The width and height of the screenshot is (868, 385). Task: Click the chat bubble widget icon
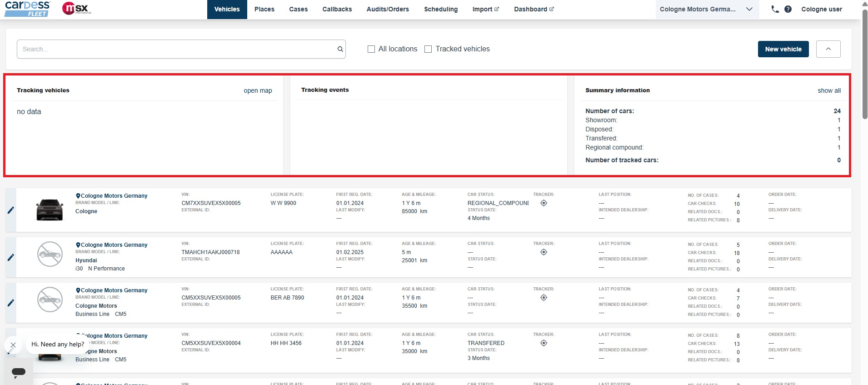point(19,372)
